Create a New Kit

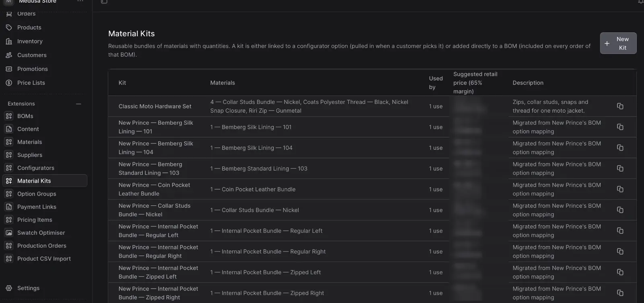tap(618, 43)
